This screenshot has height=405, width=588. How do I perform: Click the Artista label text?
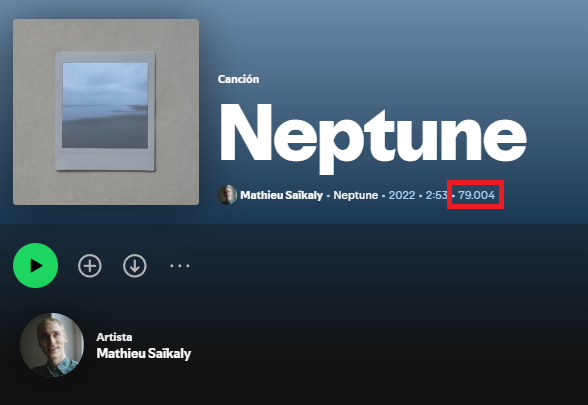tap(114, 337)
